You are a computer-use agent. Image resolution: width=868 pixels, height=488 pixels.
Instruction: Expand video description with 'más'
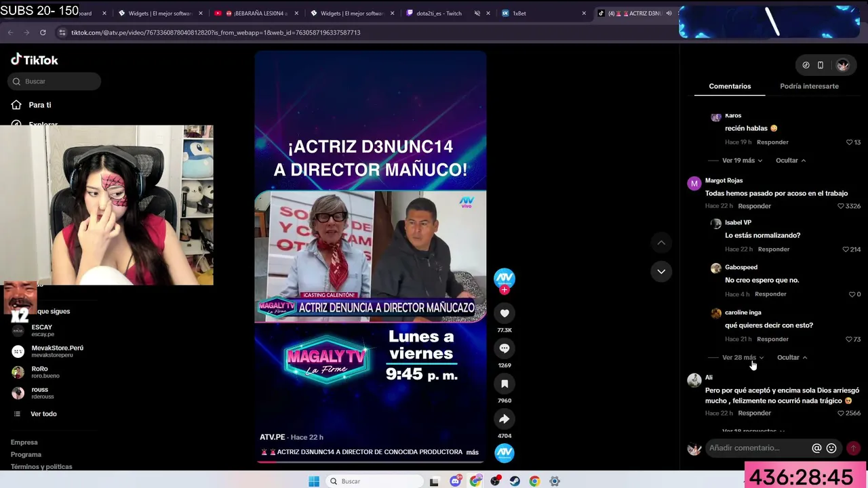[x=472, y=452]
